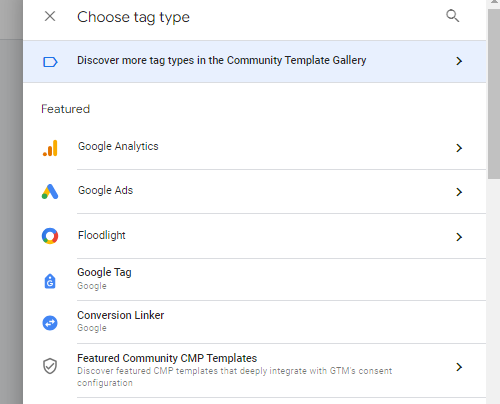This screenshot has height=404, width=500.
Task: Click the CMP Templates shield icon
Action: pyautogui.click(x=50, y=366)
